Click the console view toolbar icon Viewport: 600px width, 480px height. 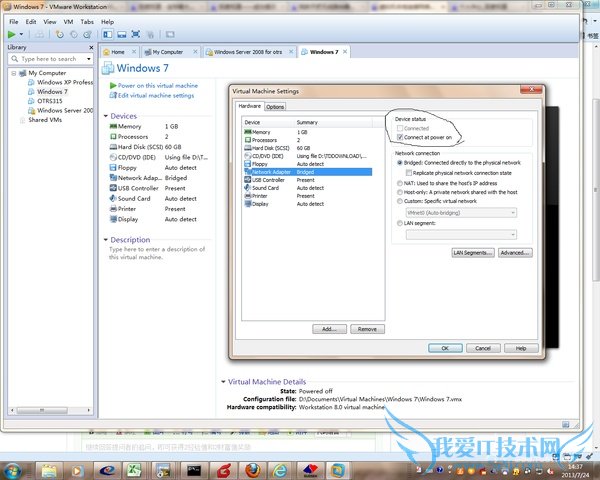[x=170, y=34]
